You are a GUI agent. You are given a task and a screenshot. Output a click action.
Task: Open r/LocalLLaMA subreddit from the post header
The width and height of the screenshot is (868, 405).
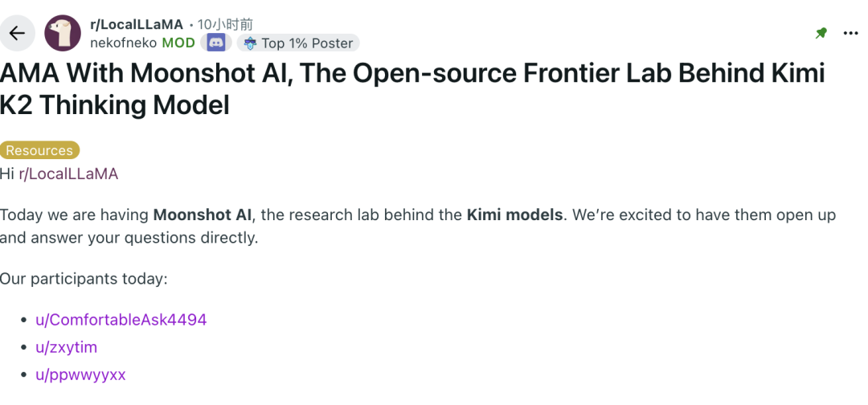137,25
